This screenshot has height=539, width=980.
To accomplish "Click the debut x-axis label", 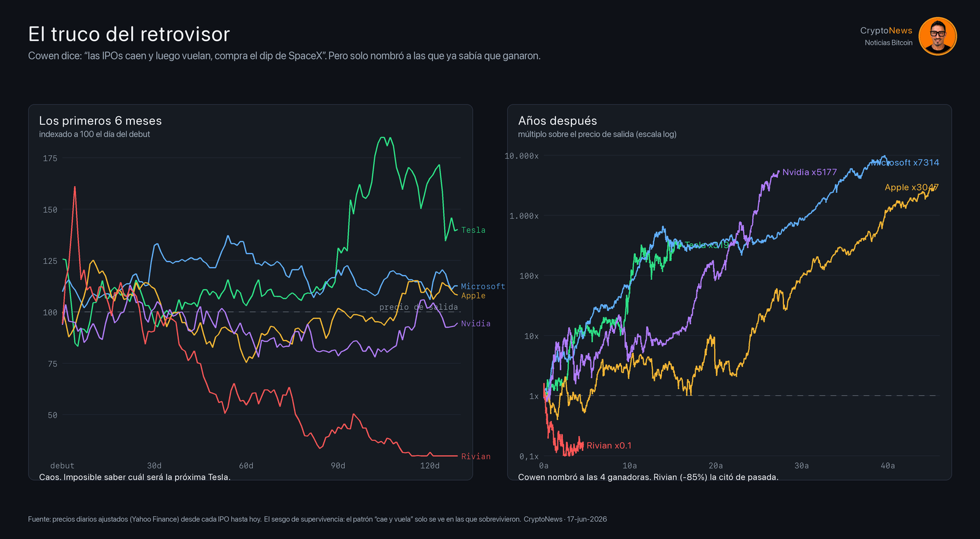I will (x=62, y=466).
